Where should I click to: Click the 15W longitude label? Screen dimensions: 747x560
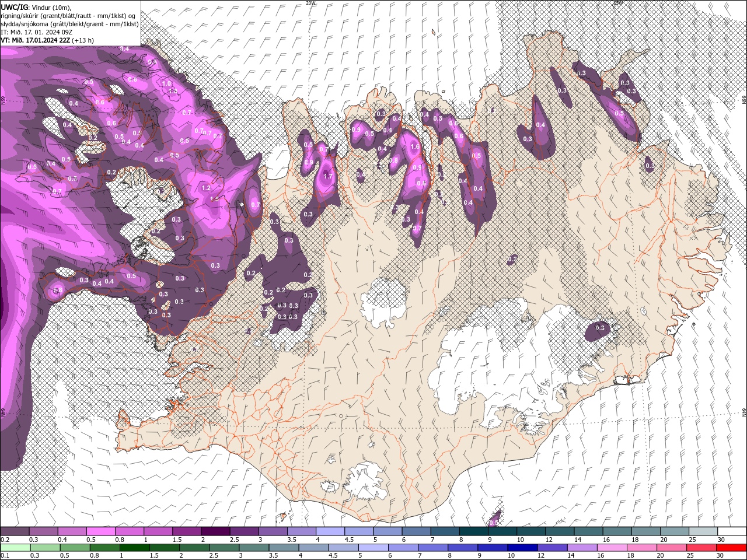pos(618,3)
